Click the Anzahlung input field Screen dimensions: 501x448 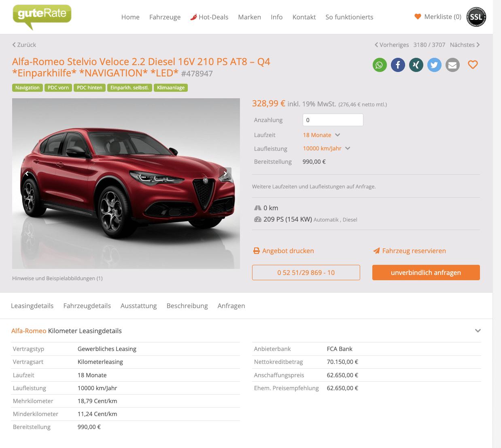click(x=333, y=120)
